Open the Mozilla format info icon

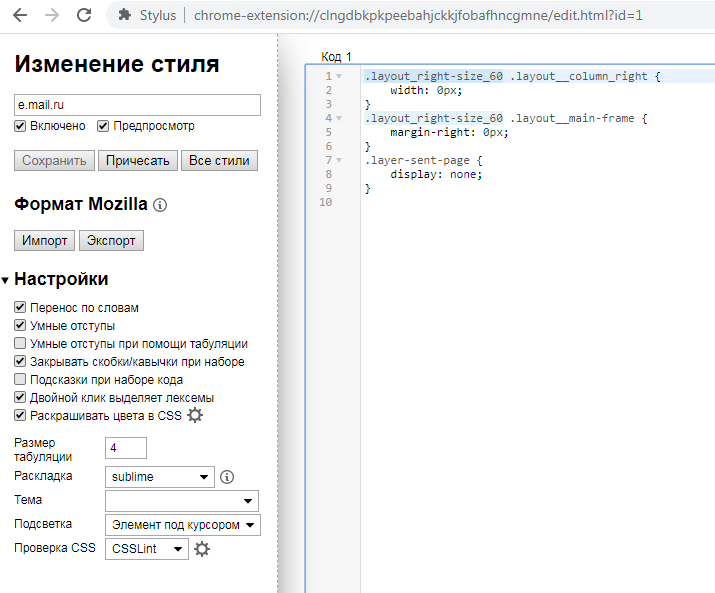point(160,205)
